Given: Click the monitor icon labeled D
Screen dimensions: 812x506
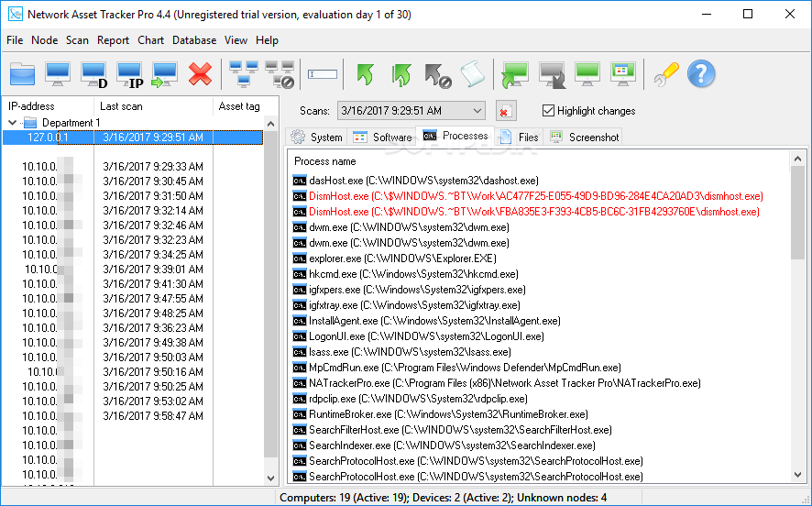Looking at the screenshot, I should pyautogui.click(x=93, y=74).
